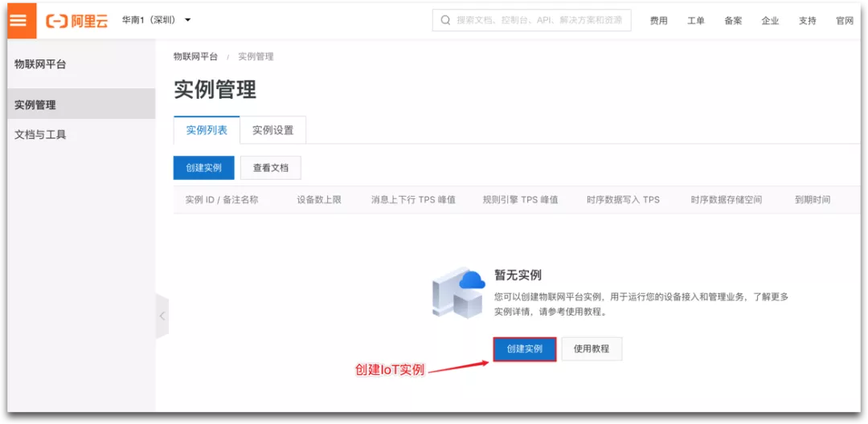Open the 工单 menu
The image size is (868, 424).
tap(696, 21)
